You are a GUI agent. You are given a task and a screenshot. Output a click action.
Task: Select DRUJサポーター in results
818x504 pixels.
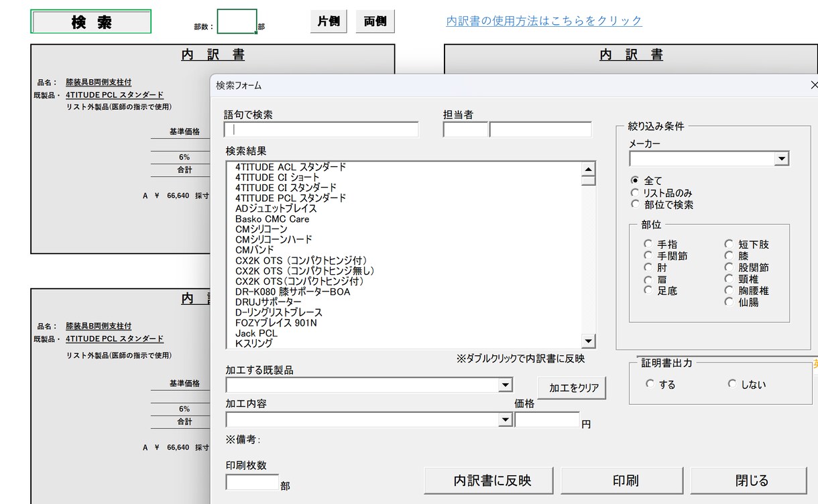tap(268, 302)
